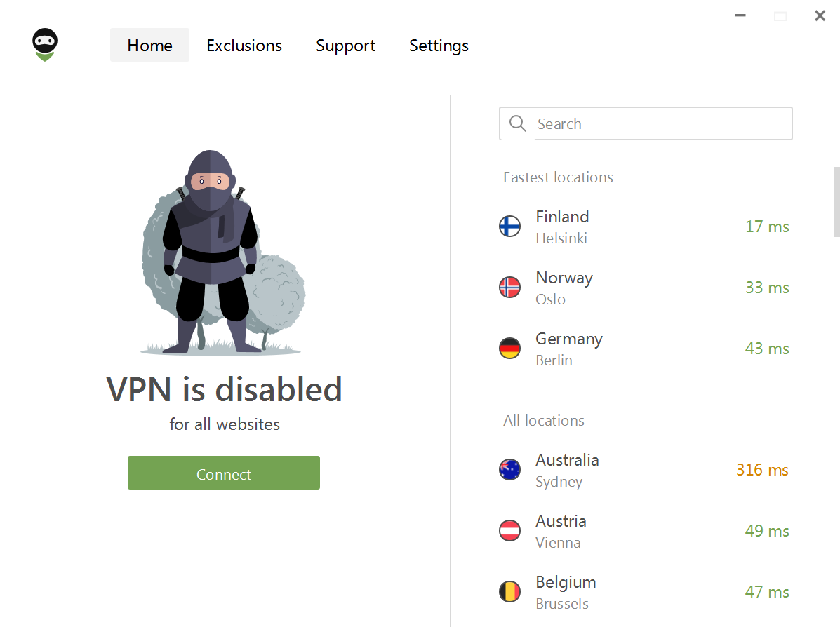The image size is (840, 627).
Task: Focus the location Search field
Action: click(x=660, y=124)
